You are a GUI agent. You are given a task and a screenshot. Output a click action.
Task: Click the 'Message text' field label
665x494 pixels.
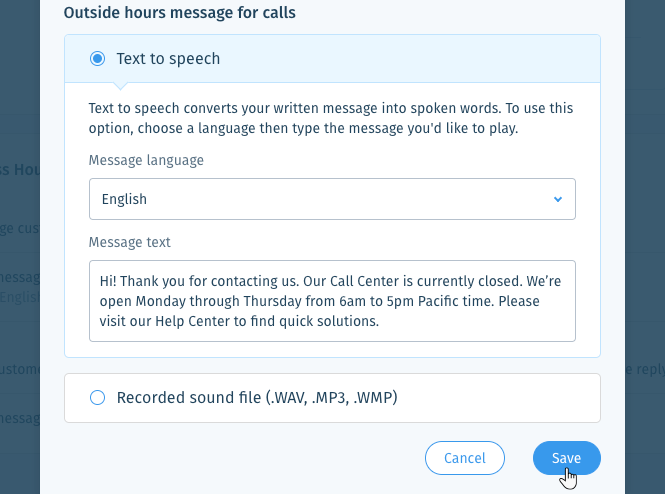point(129,242)
